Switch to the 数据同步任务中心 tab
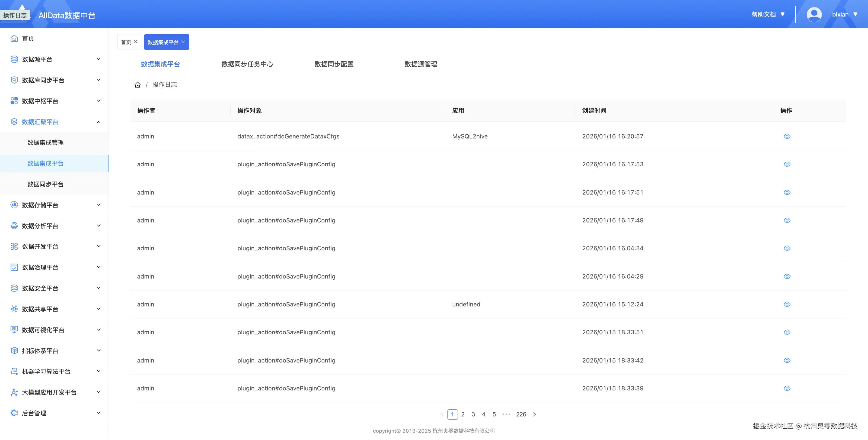 pyautogui.click(x=247, y=64)
